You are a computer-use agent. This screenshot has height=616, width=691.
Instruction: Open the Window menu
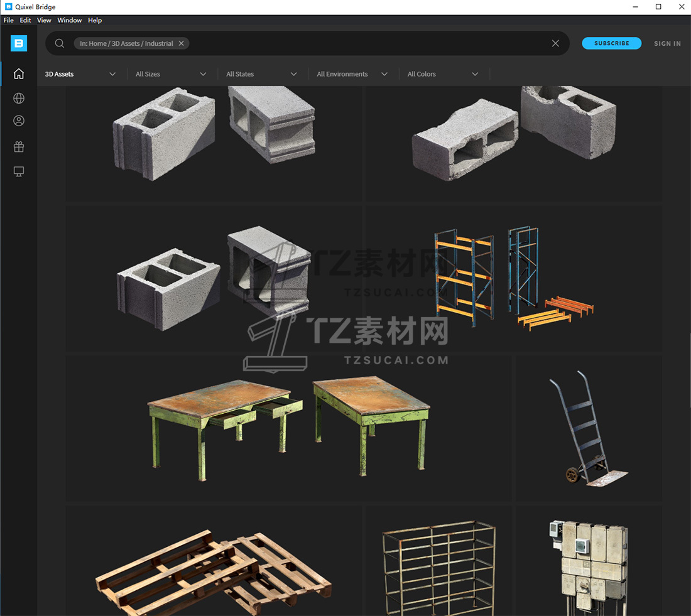tap(69, 20)
